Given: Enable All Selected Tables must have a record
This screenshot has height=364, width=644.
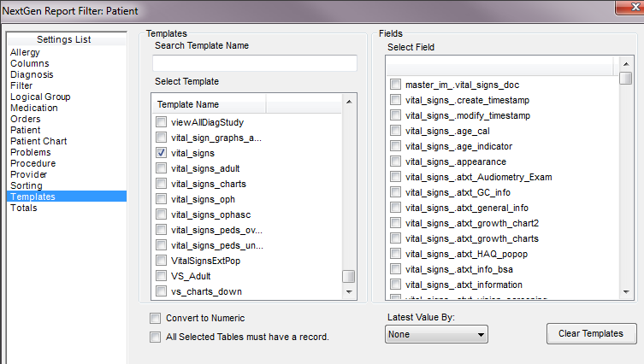Looking at the screenshot, I should [156, 337].
